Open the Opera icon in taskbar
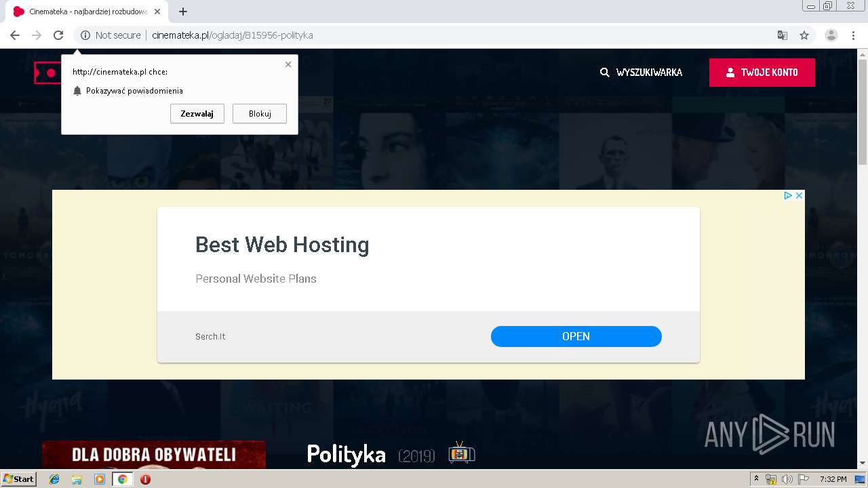The width and height of the screenshot is (868, 488). 145,479
